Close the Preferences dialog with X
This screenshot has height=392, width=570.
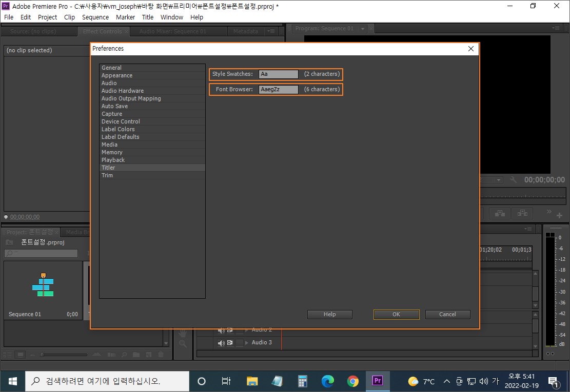pyautogui.click(x=471, y=49)
